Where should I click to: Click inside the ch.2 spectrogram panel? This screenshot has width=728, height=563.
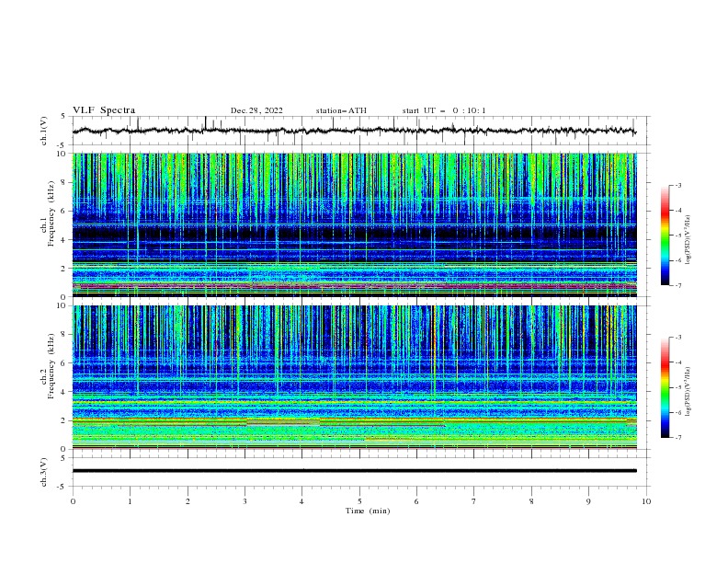(x=354, y=377)
